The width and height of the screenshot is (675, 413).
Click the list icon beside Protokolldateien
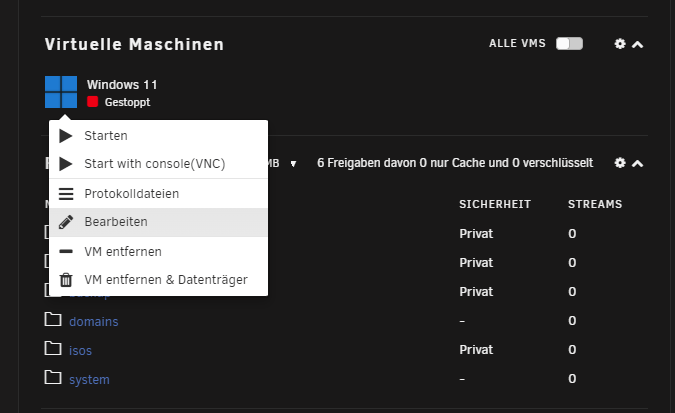66,194
